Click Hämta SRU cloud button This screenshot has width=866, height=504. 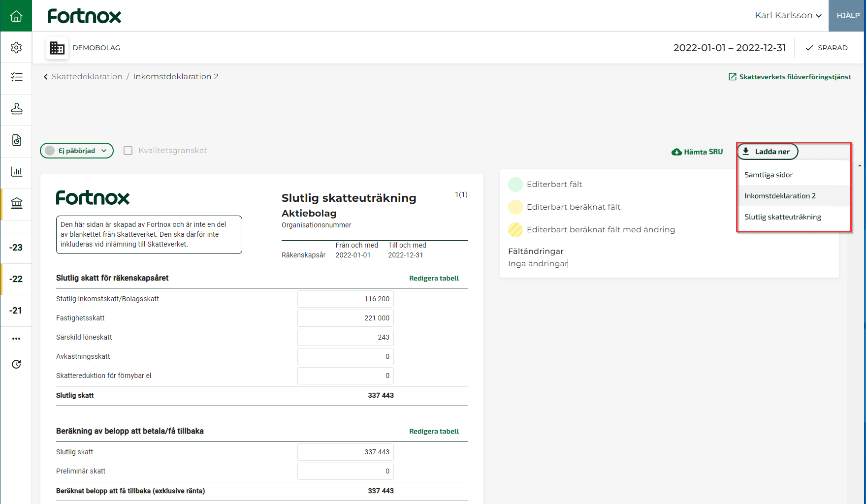point(697,152)
